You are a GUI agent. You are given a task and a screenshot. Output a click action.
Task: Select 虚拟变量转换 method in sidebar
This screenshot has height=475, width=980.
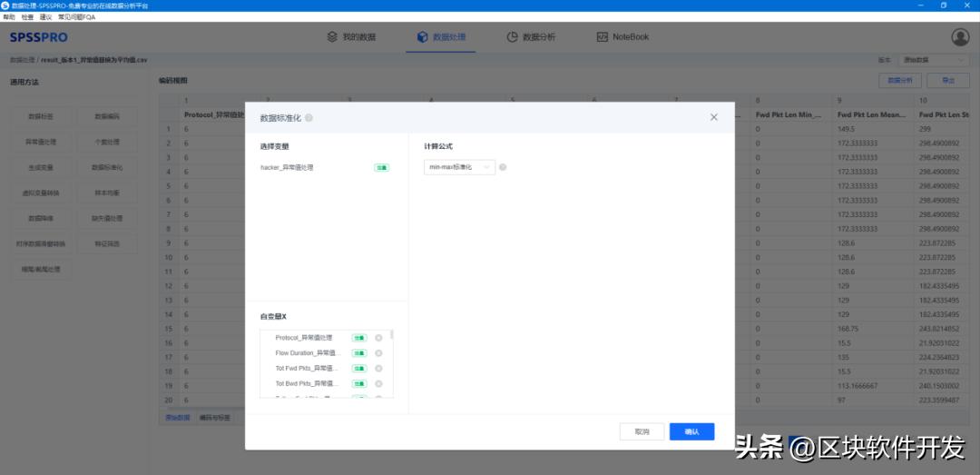click(x=41, y=193)
